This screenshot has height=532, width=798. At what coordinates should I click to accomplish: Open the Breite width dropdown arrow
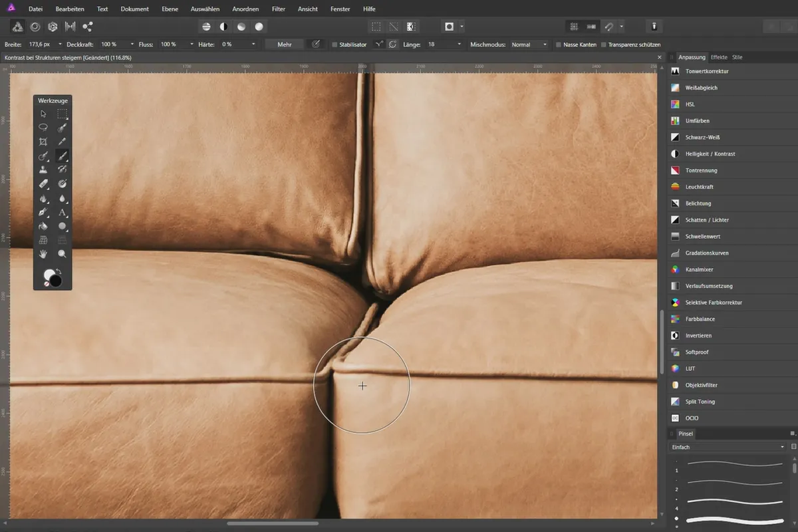(x=60, y=45)
